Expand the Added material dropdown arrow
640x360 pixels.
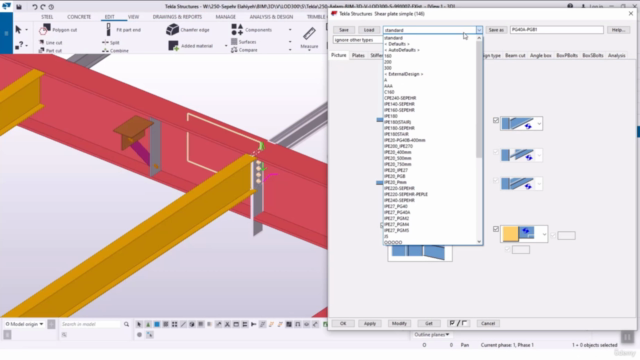pos(226,46)
